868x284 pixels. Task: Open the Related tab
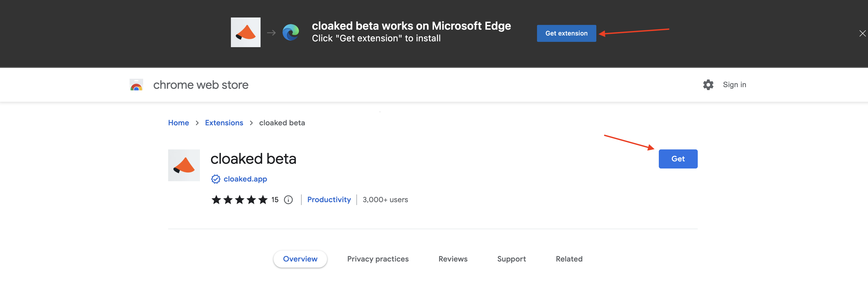(x=569, y=259)
